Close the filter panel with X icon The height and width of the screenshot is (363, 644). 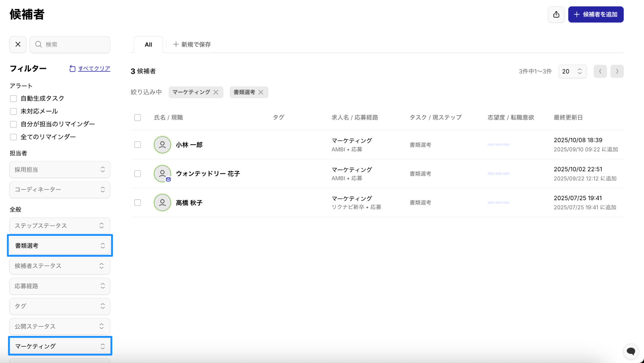point(18,44)
